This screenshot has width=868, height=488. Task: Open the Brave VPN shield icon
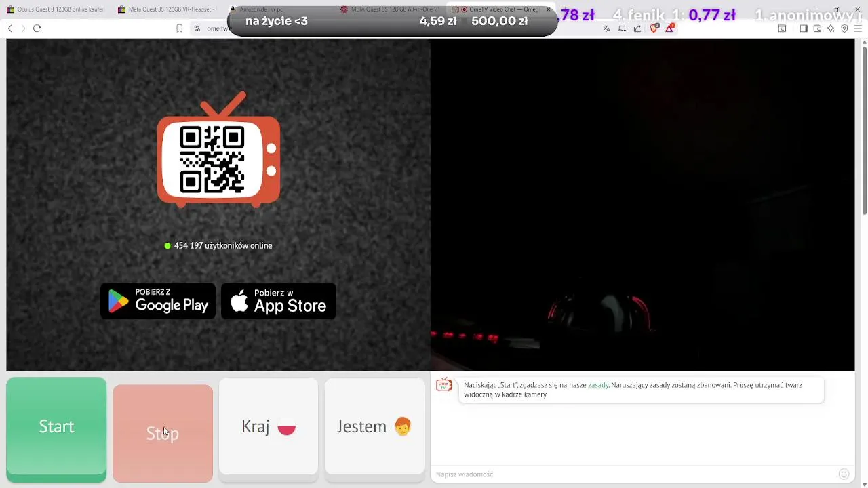(844, 28)
